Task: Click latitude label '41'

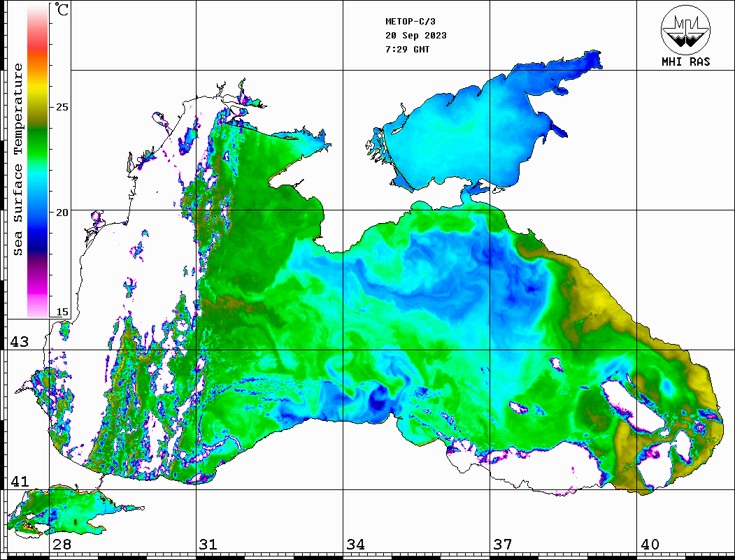Action: (x=20, y=482)
